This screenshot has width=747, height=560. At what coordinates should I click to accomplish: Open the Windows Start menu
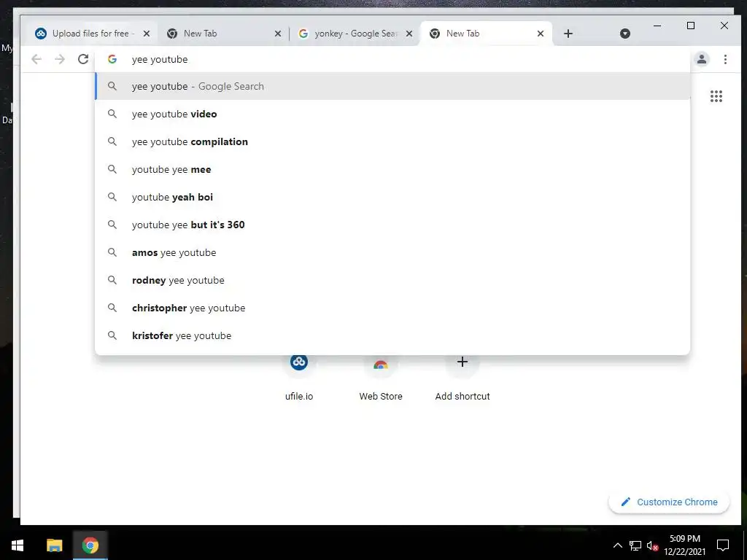click(18, 545)
